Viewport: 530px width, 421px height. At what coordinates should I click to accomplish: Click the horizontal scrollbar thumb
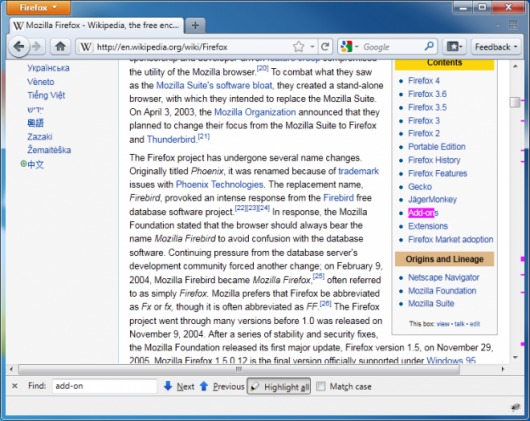coord(239,369)
